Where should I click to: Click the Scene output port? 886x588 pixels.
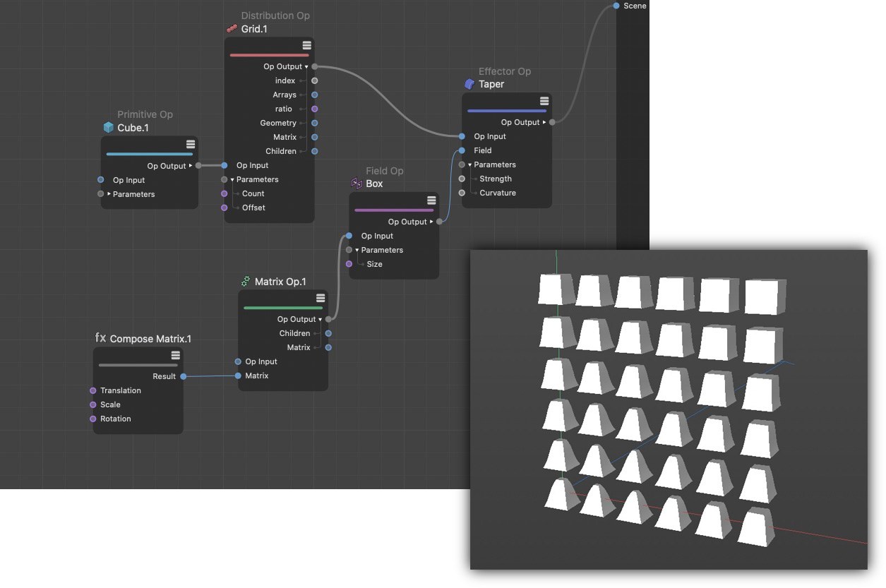(x=616, y=6)
